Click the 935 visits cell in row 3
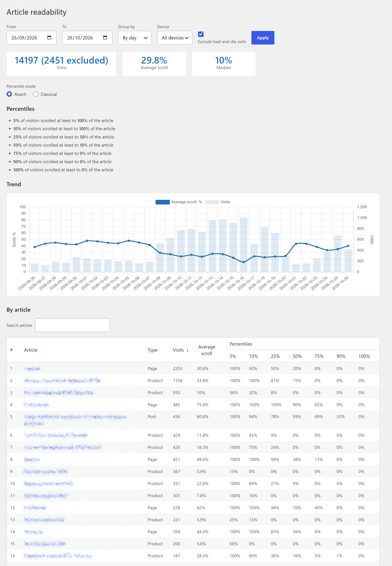The width and height of the screenshot is (392, 566). [176, 392]
